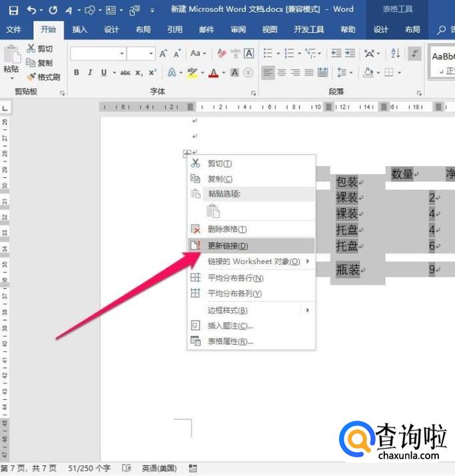Click the Save icon in quick access toolbar
Screen dimensions: 455x476
coord(13,11)
